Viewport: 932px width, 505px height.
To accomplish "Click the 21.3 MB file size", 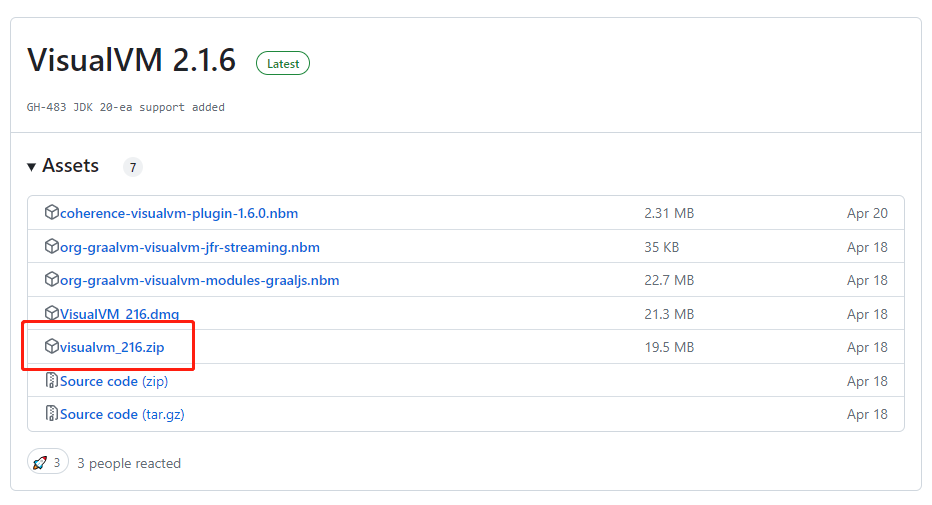I will [669, 314].
